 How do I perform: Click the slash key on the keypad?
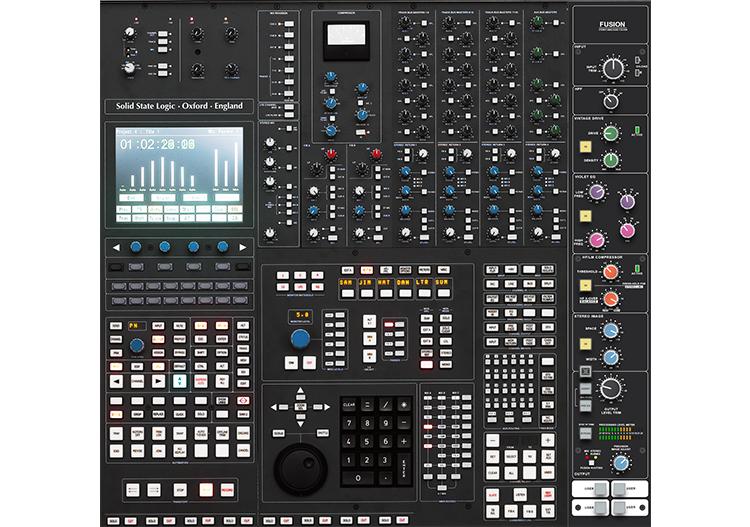(x=386, y=405)
